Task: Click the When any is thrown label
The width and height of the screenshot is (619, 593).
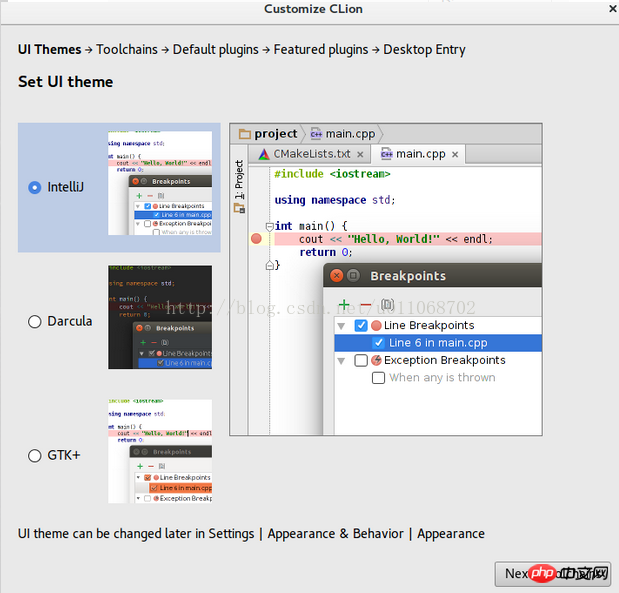Action: (442, 378)
